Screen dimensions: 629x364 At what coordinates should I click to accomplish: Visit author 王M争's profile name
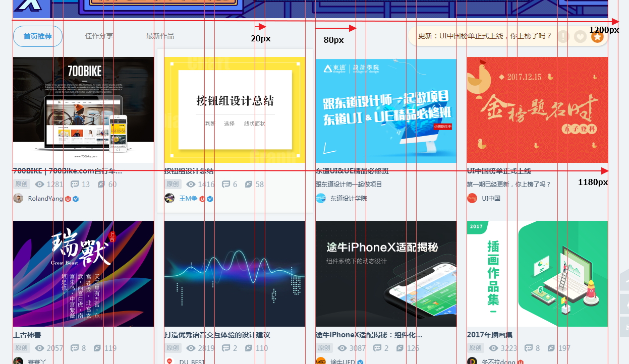point(188,199)
